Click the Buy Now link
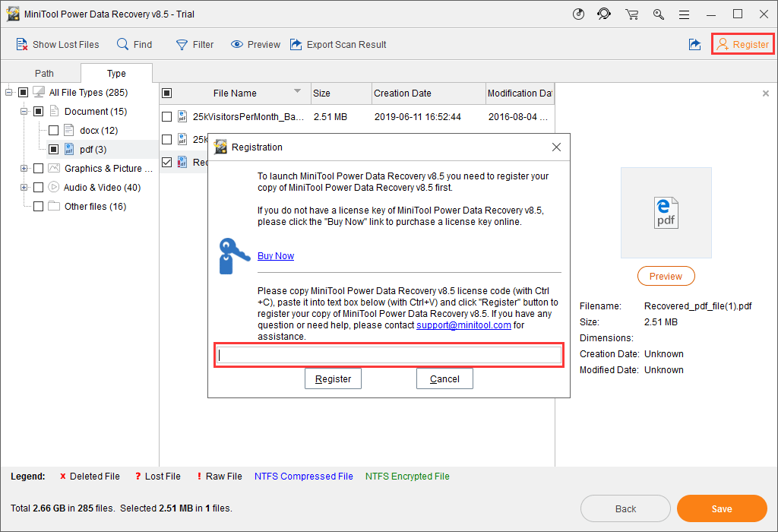 coord(276,256)
